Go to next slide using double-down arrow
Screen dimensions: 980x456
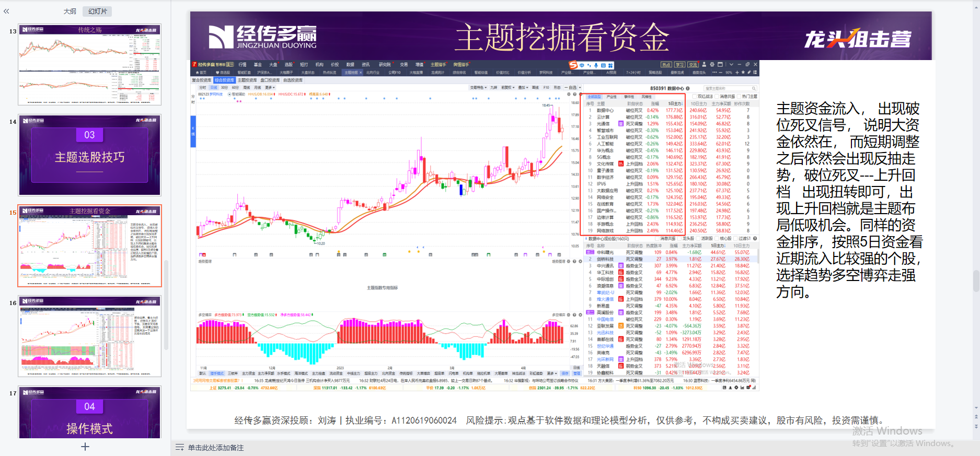pyautogui.click(x=976, y=426)
